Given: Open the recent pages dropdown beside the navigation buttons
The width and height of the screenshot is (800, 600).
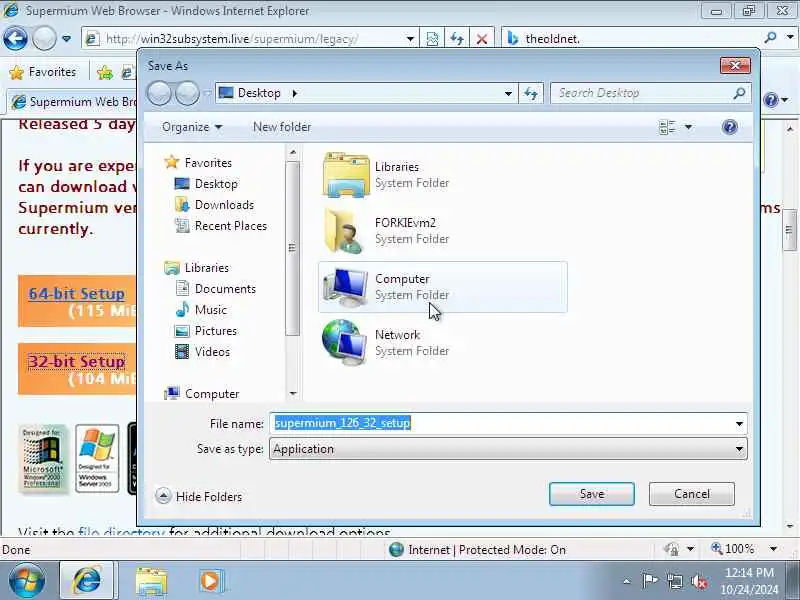Looking at the screenshot, I should click(x=66, y=39).
